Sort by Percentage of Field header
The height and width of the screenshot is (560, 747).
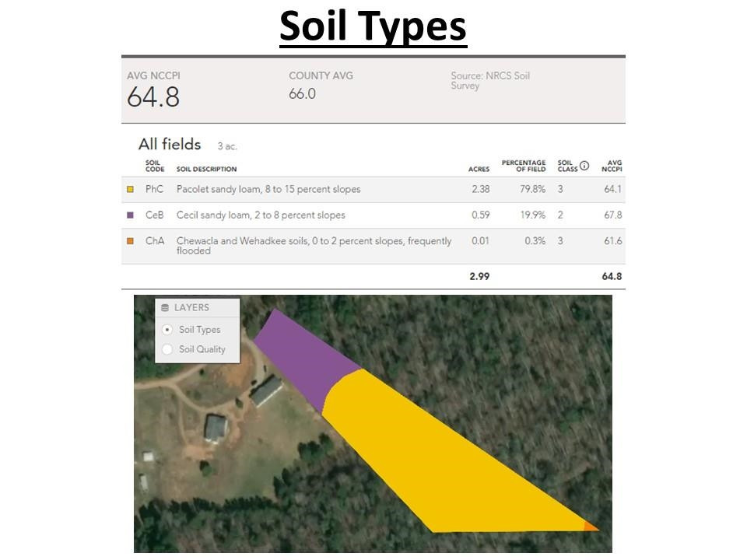(523, 166)
